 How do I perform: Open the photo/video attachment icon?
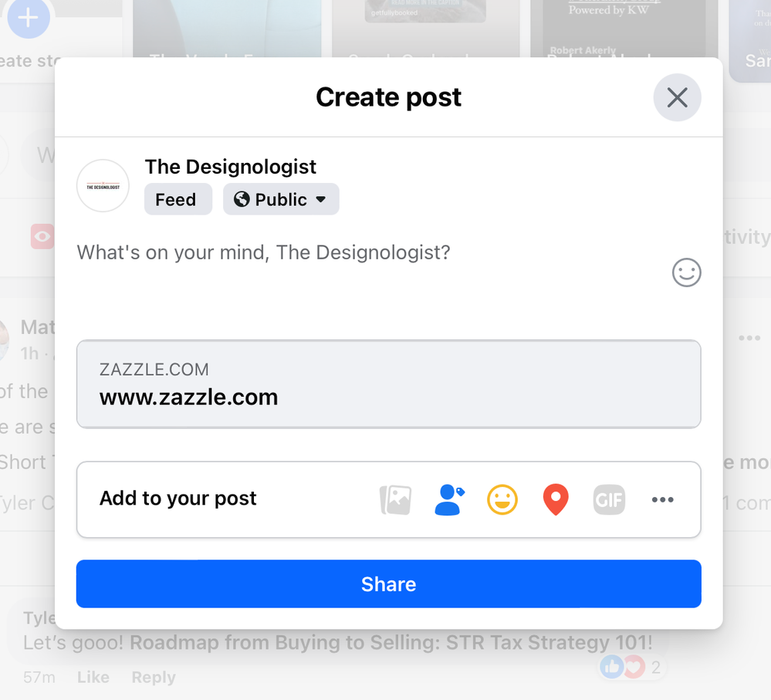[395, 499]
